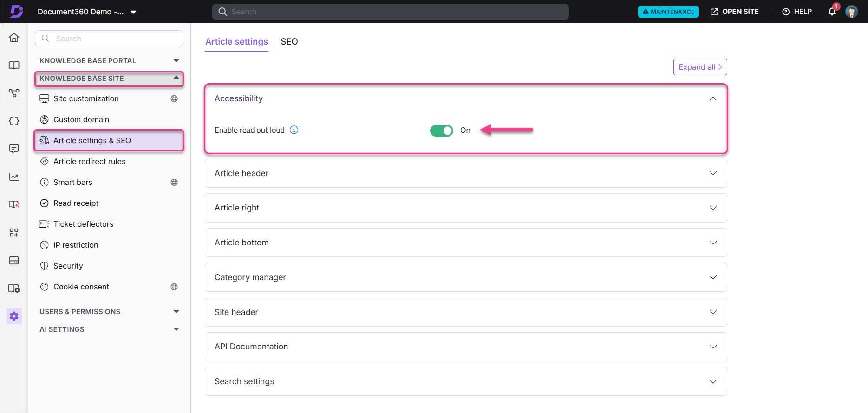This screenshot has height=413, width=868.
Task: Click the Read receipt label
Action: click(76, 203)
